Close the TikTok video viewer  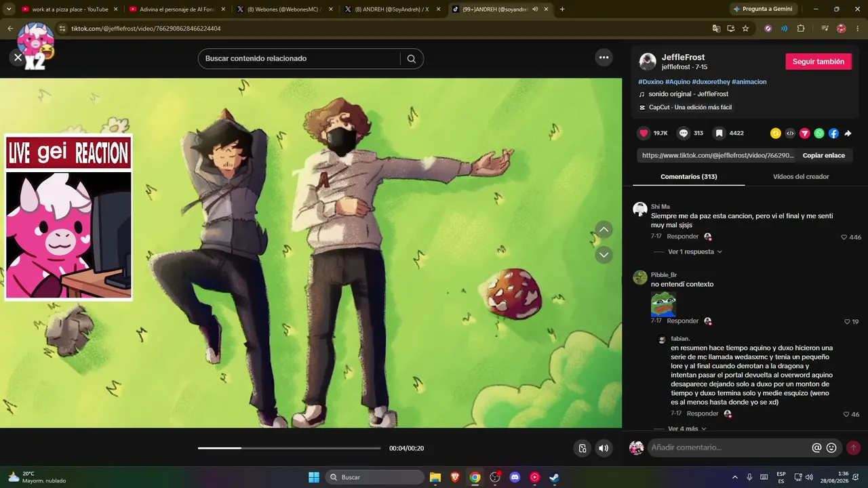click(18, 58)
